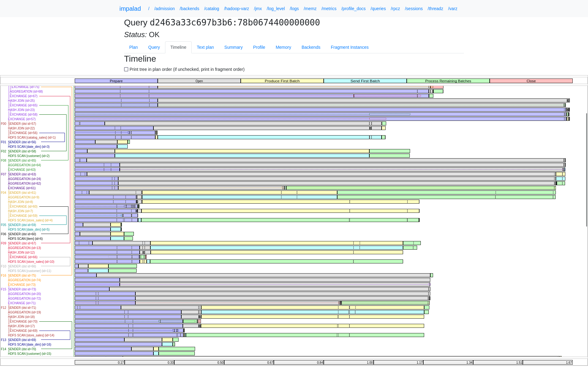
Task: Navigate to /memz
Action: [310, 9]
